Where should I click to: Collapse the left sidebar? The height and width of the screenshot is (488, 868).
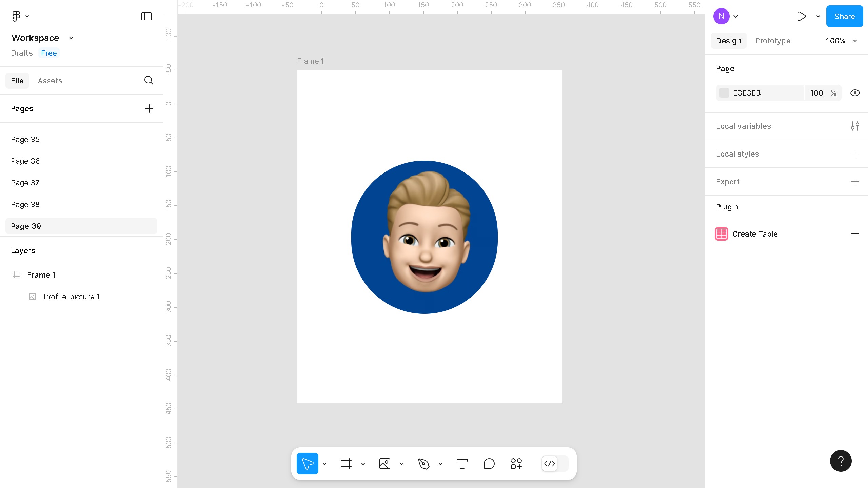tap(146, 16)
